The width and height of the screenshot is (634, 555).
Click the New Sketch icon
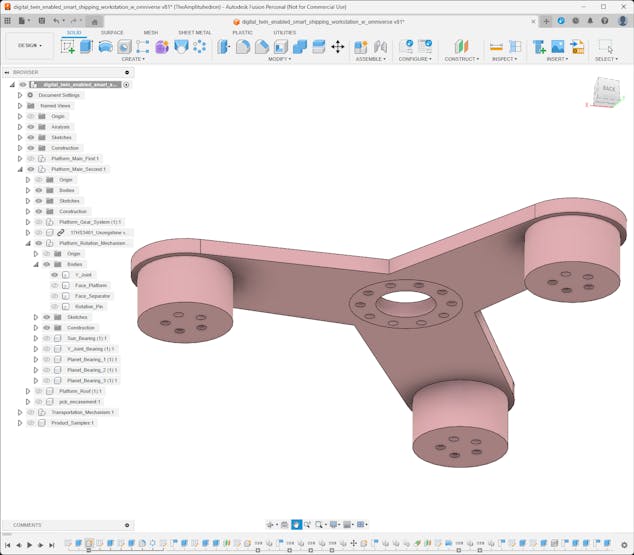coord(67,46)
